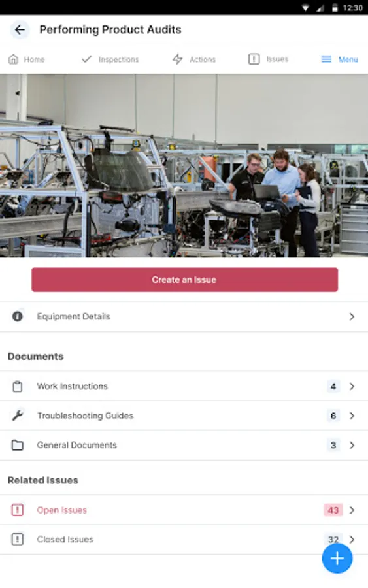Tap the back arrow icon
The image size is (368, 588).
click(20, 29)
